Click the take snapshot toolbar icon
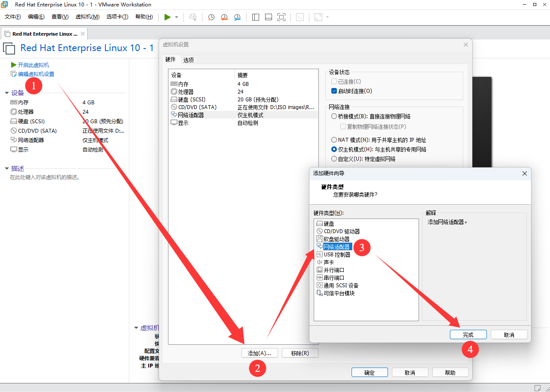The height and width of the screenshot is (392, 550). click(211, 17)
